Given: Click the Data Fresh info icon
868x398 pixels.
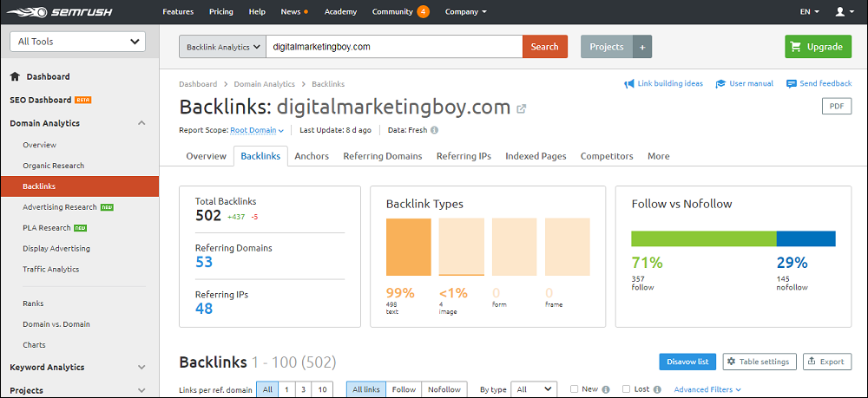Looking at the screenshot, I should (x=435, y=130).
